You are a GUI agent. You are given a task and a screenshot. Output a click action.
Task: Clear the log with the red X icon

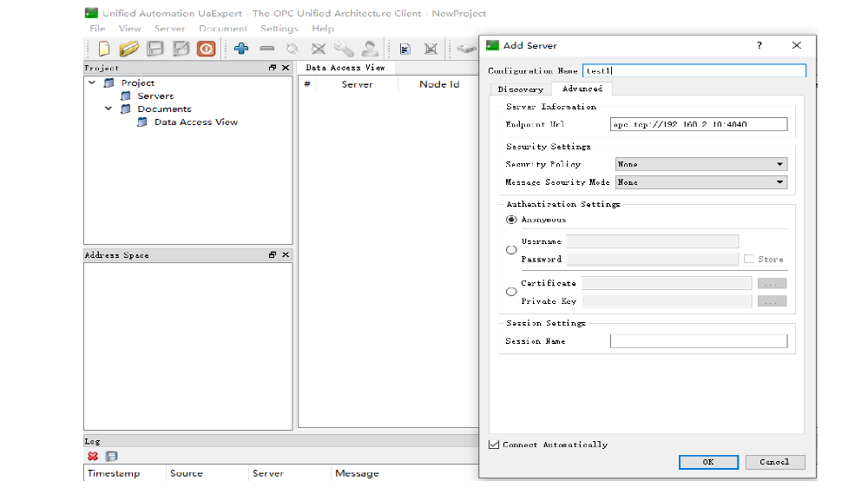tap(93, 456)
